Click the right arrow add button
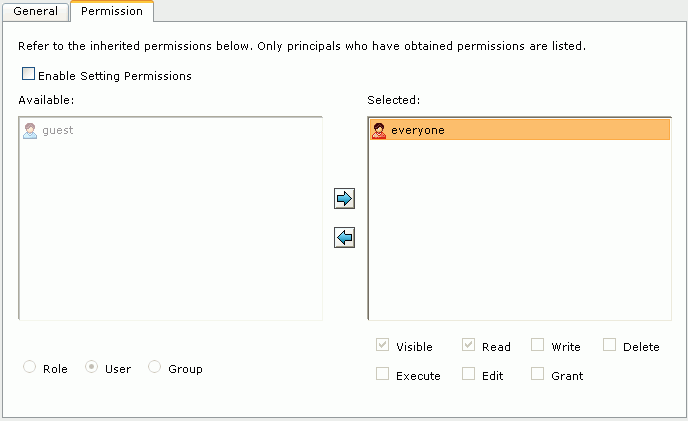 point(344,198)
